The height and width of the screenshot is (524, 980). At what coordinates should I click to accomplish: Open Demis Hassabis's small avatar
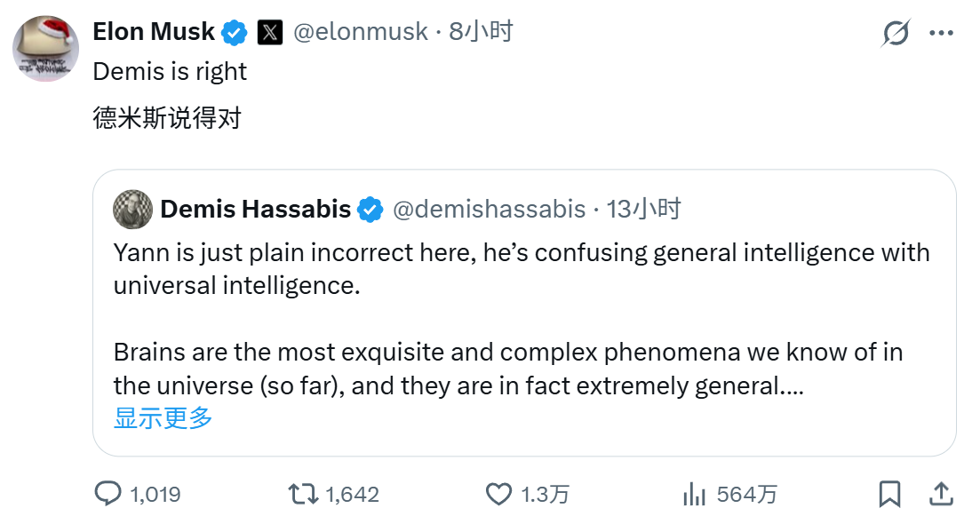[133, 210]
